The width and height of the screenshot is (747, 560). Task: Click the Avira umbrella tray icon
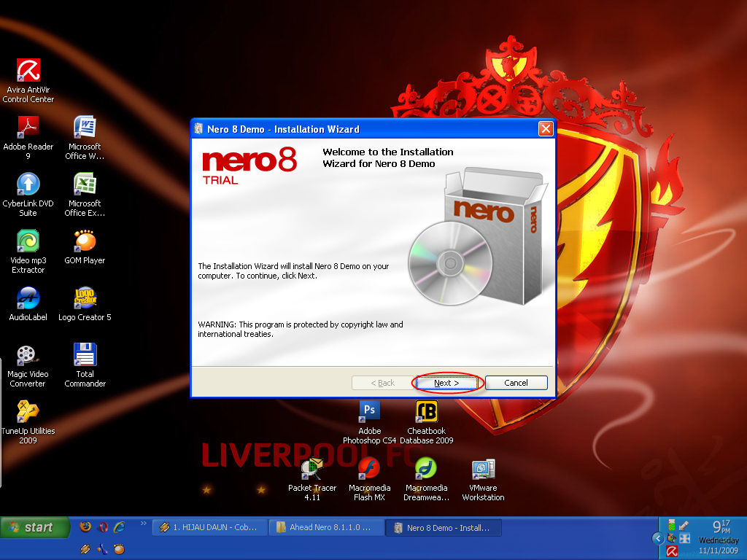[672, 551]
